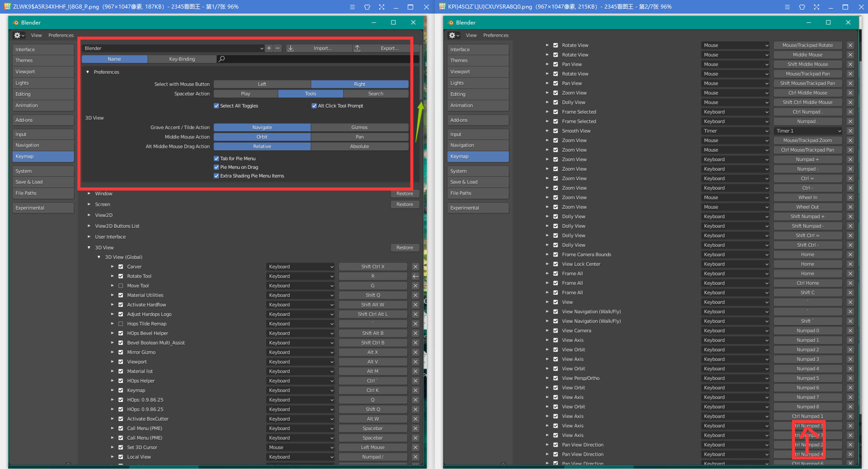Open the menu icon in right image viewer title bar
The height and width of the screenshot is (469, 868).
pos(787,7)
